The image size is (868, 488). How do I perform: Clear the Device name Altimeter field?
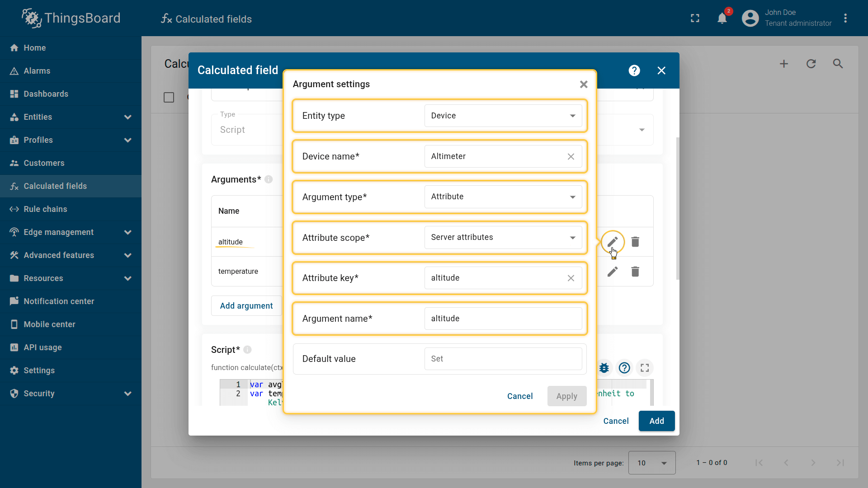(x=571, y=156)
